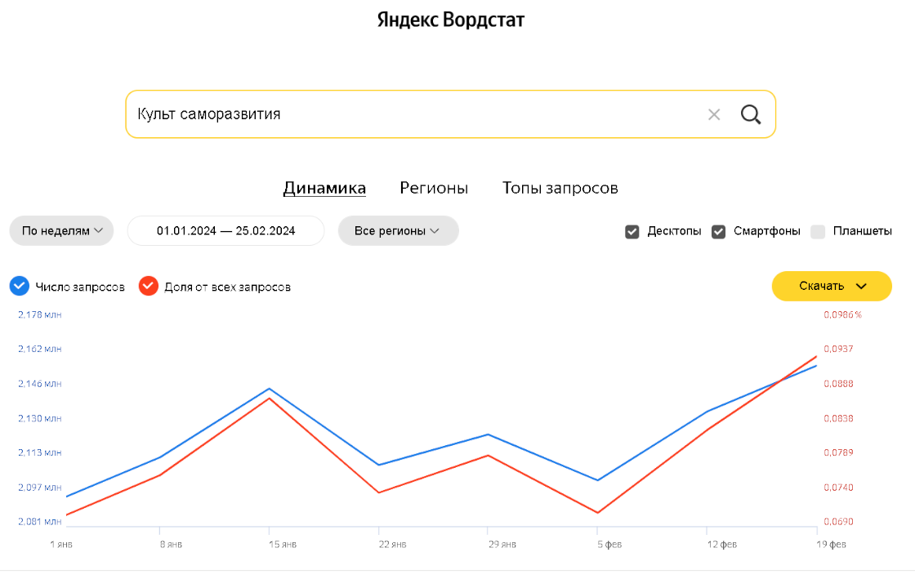Open the date range 01.01.2024 — 25.02.2024 picker
This screenshot has width=915, height=588.
point(225,231)
